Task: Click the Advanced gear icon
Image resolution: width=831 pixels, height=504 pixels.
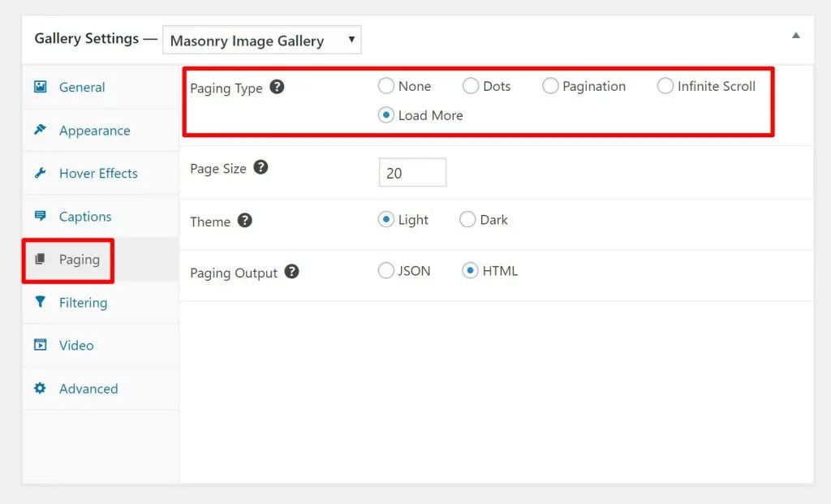Action: (40, 388)
